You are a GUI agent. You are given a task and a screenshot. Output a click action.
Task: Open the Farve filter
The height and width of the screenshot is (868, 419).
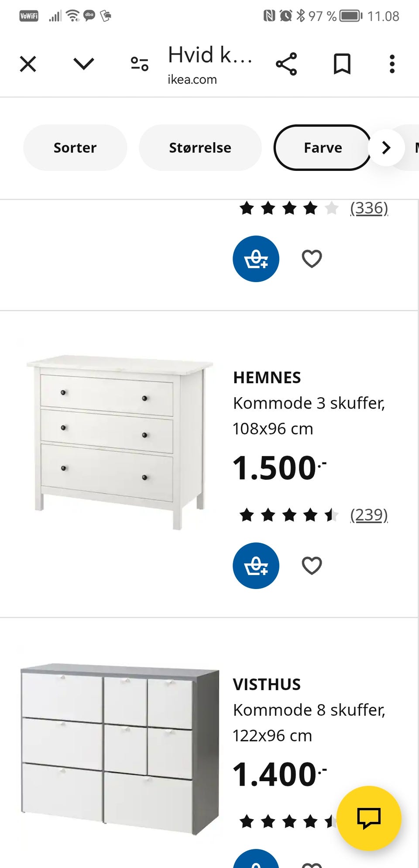click(x=323, y=147)
